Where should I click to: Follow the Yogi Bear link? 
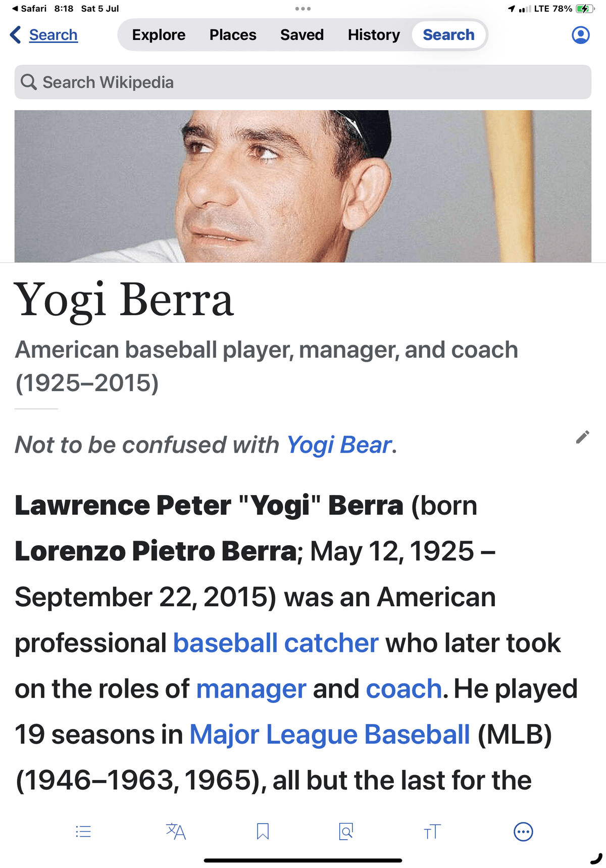coord(339,445)
